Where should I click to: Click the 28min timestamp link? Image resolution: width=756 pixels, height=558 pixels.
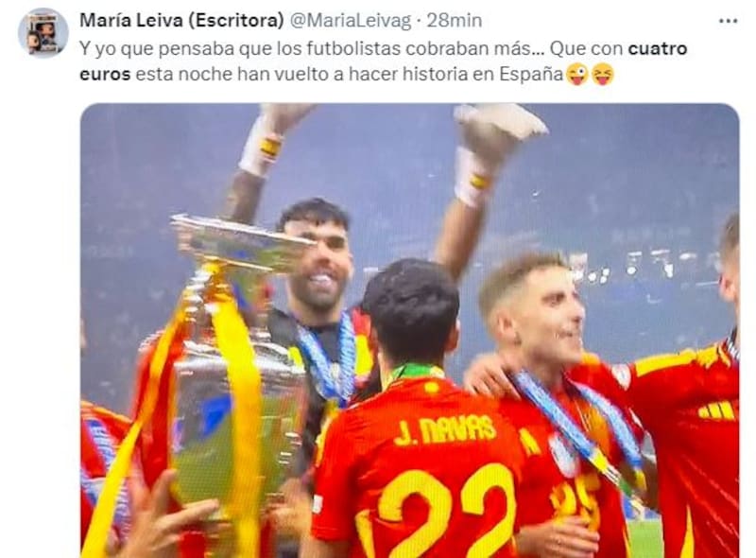pyautogui.click(x=455, y=20)
